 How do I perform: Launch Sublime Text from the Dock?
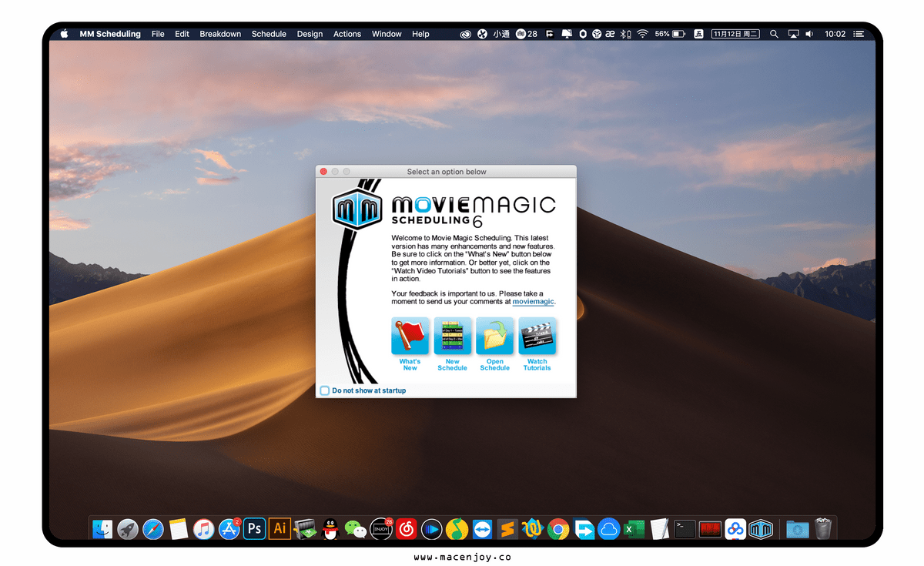[507, 528]
